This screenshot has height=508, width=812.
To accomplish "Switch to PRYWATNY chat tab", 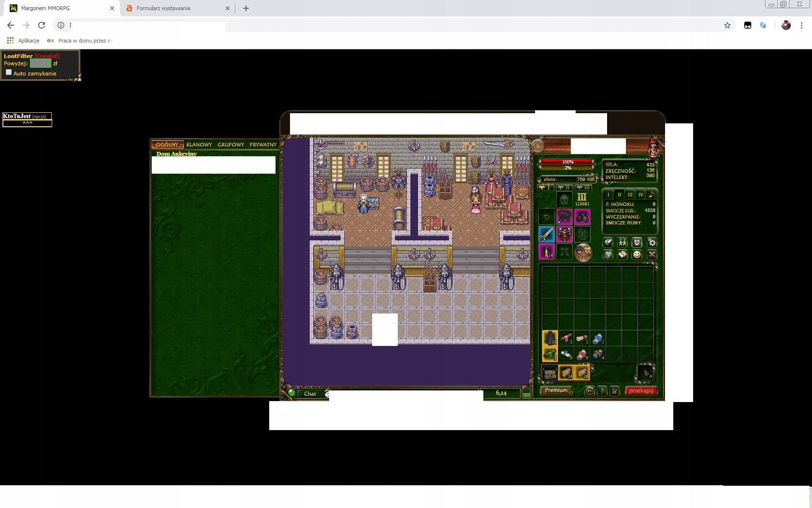I will tap(263, 145).
